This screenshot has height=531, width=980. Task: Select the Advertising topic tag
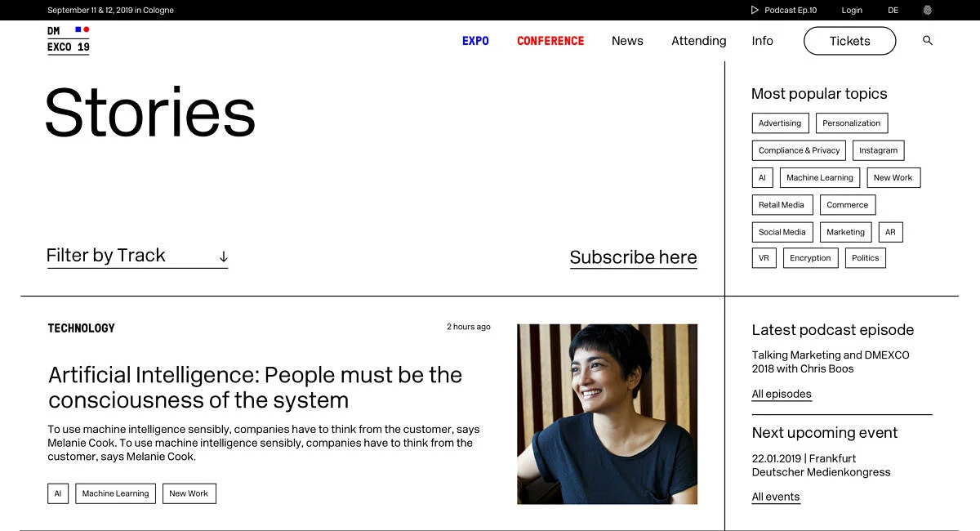[x=780, y=123]
